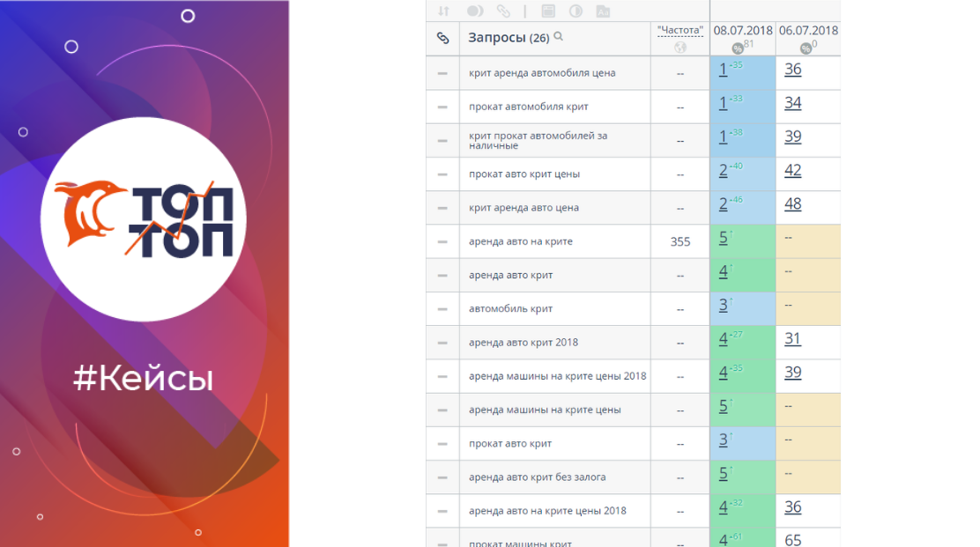The height and width of the screenshot is (547, 980).
Task: Click the dash icon for прокат автомобиля крит
Action: coord(442,107)
